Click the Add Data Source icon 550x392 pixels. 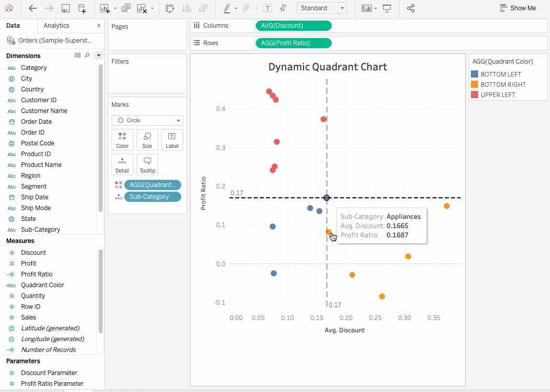82,8
